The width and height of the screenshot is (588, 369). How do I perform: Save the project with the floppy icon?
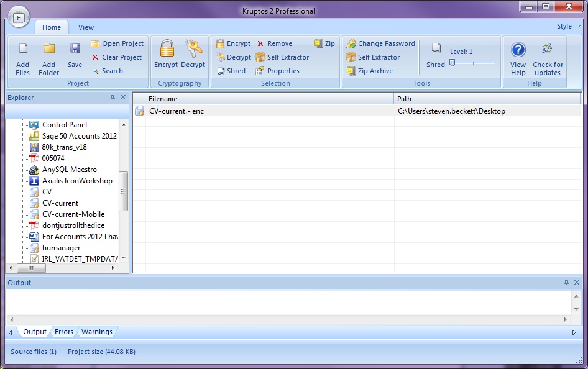tap(75, 48)
